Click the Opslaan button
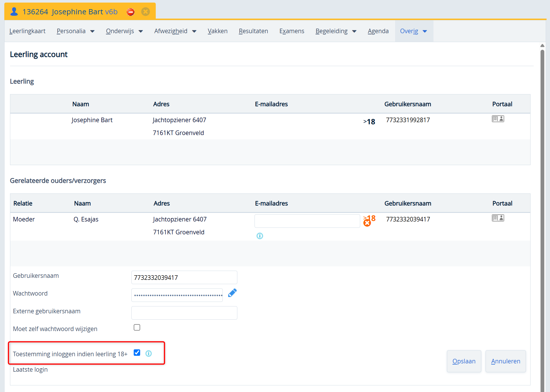 [464, 361]
